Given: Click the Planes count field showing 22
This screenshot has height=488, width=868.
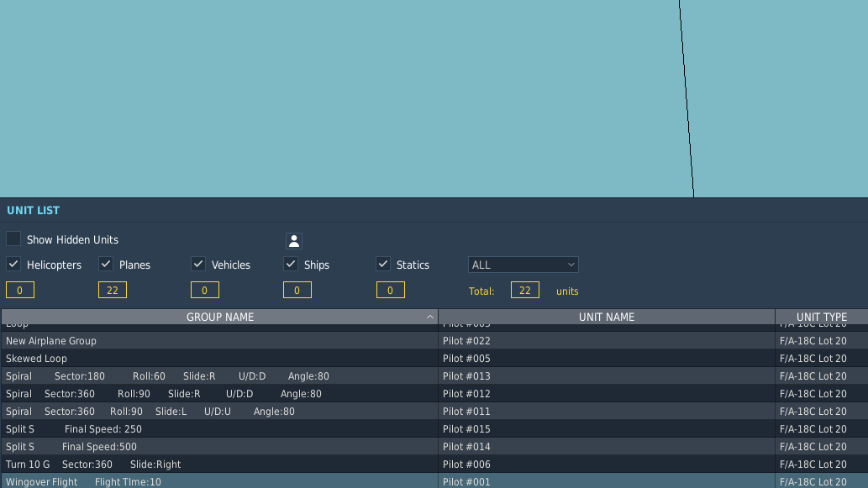Looking at the screenshot, I should coord(113,290).
